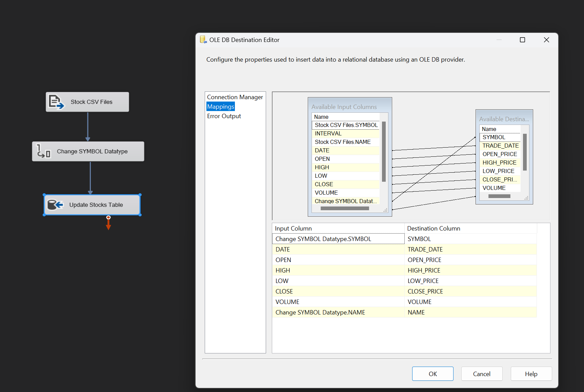
Task: Click the horizontal scrollbar in Available Destination Columns
Action: point(499,196)
